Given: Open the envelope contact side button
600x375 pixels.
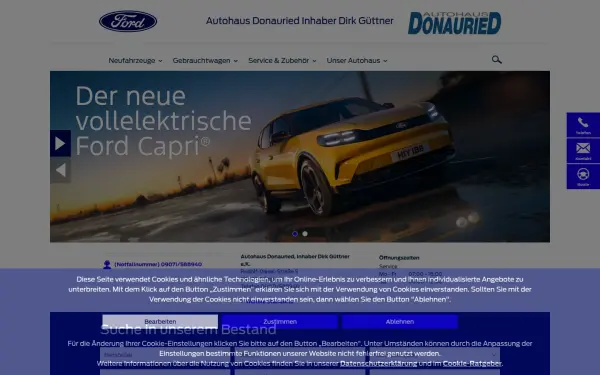Looking at the screenshot, I should pos(583,151).
